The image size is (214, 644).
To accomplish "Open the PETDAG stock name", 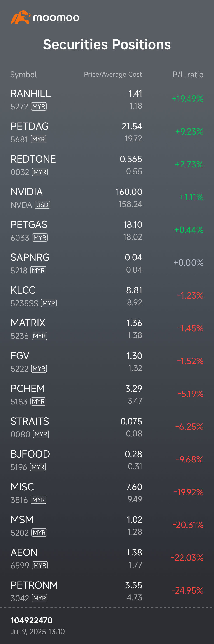I will (30, 126).
